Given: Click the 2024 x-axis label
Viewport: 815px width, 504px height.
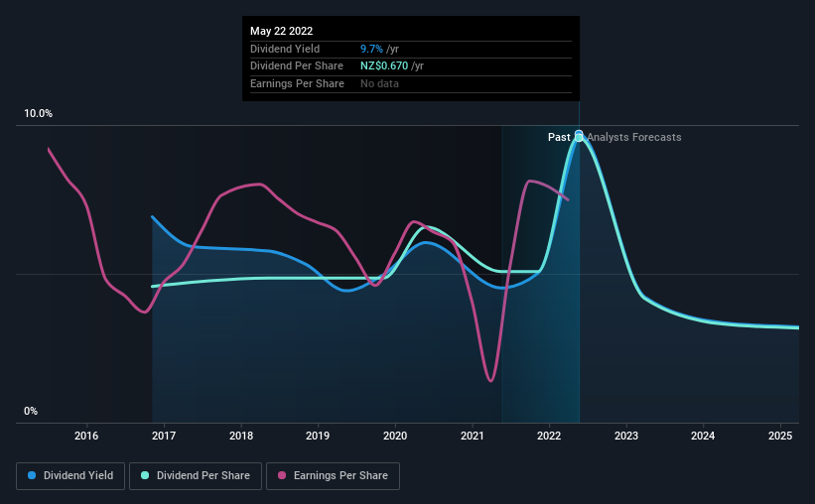Looking at the screenshot, I should (703, 436).
